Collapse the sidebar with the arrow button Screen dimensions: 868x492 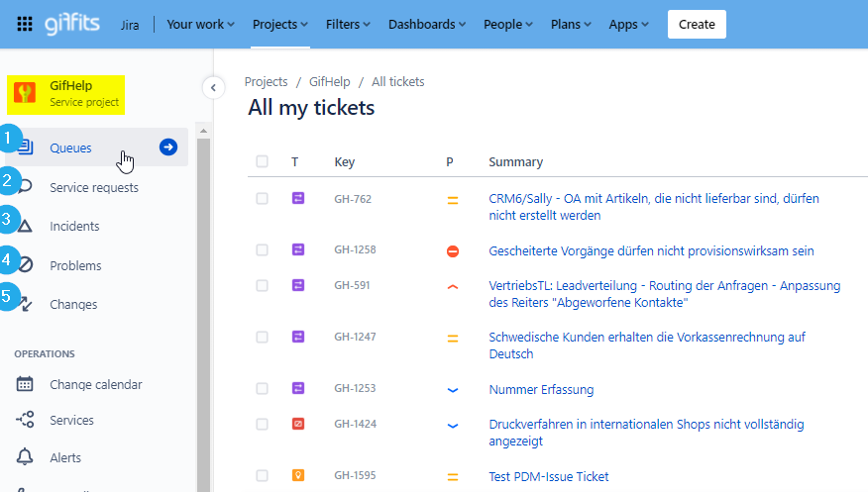213,88
